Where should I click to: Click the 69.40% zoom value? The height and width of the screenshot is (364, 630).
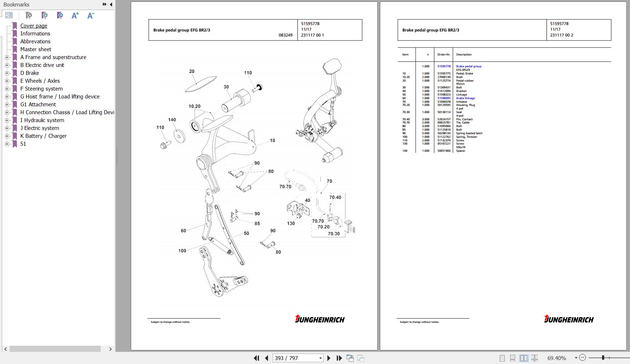point(557,358)
